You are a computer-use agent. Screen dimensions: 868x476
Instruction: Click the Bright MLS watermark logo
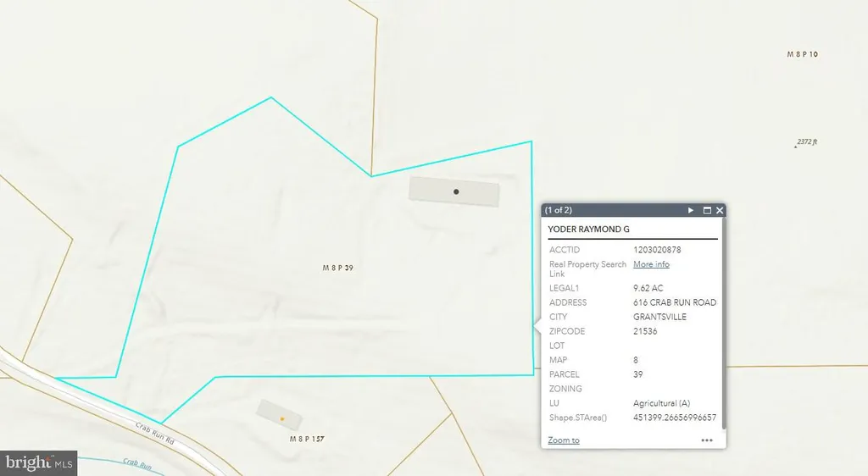coord(38,462)
